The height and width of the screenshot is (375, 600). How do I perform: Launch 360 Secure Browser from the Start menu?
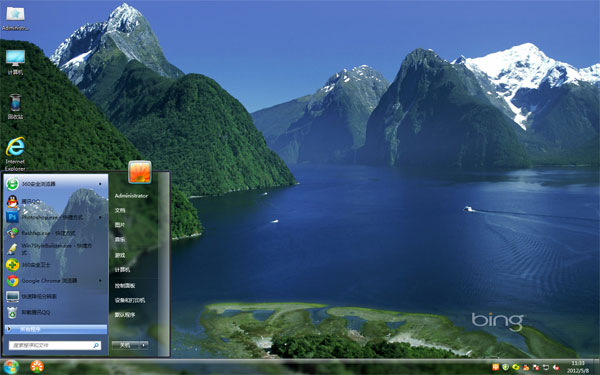pos(55,184)
